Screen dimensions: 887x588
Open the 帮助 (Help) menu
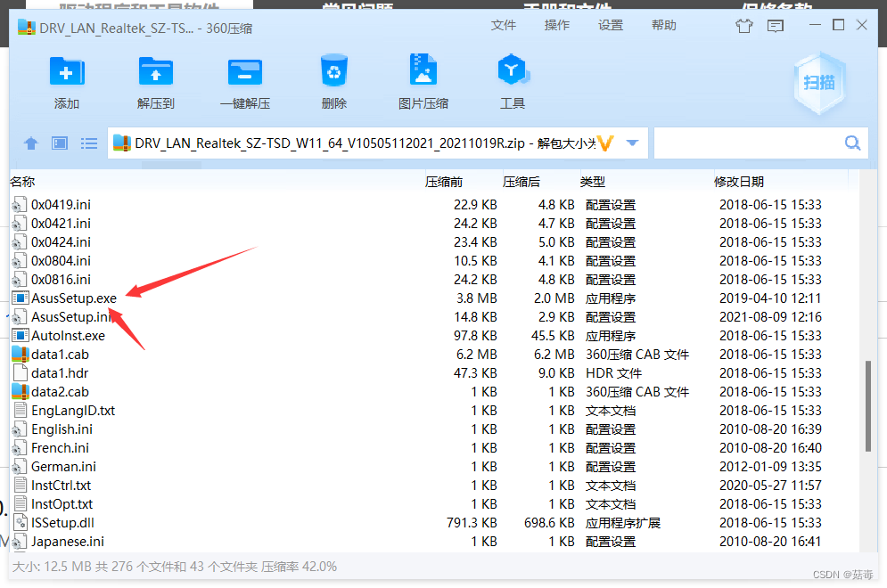click(664, 26)
